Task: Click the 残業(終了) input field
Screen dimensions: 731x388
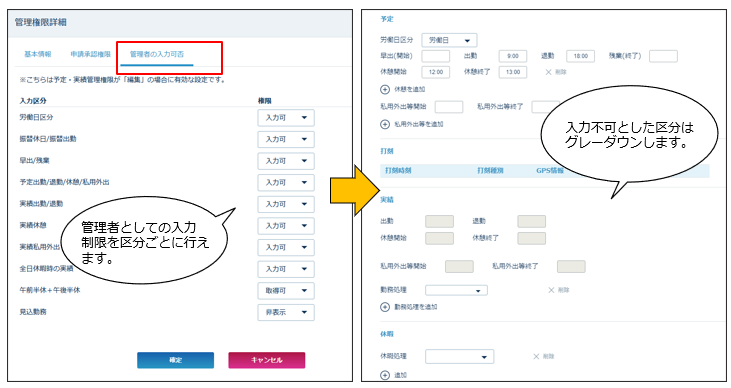Action: (x=663, y=56)
